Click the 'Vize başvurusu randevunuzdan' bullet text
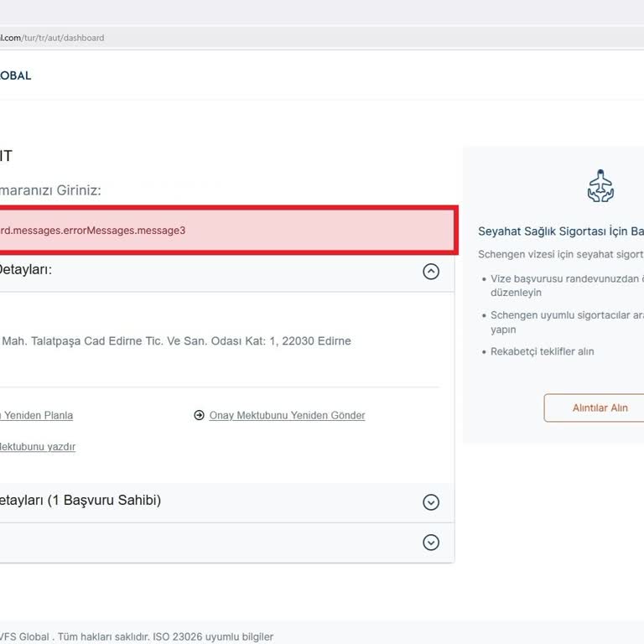The width and height of the screenshot is (644, 644). [x=567, y=278]
